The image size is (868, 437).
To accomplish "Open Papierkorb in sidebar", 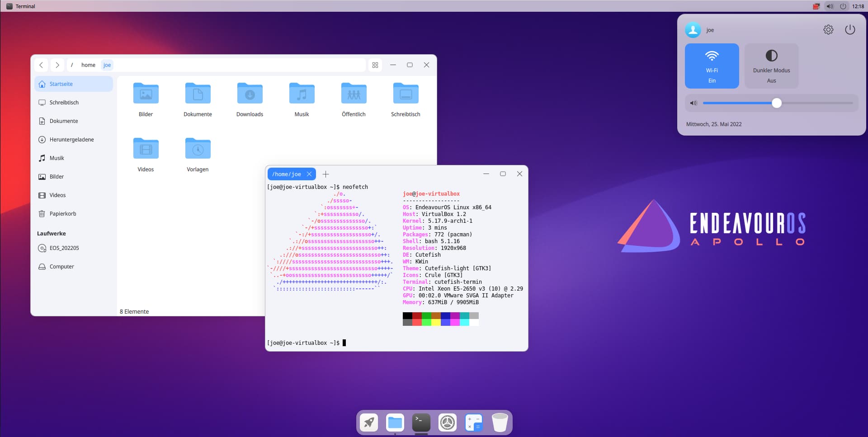I will tap(74, 214).
